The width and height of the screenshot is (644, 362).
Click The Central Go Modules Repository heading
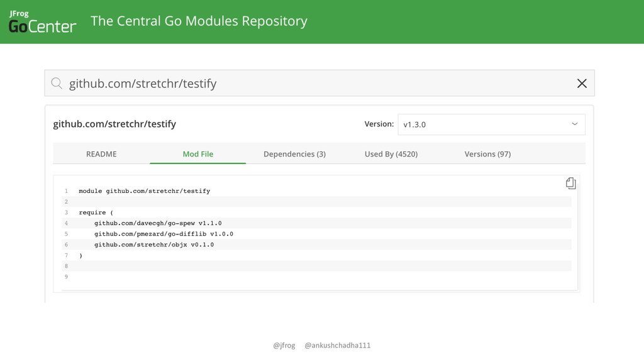pos(199,21)
